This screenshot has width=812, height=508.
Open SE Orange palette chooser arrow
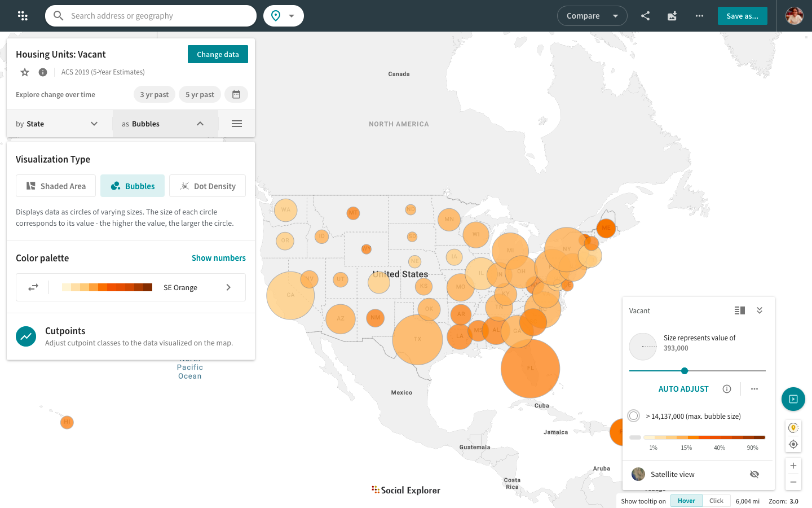click(x=228, y=287)
